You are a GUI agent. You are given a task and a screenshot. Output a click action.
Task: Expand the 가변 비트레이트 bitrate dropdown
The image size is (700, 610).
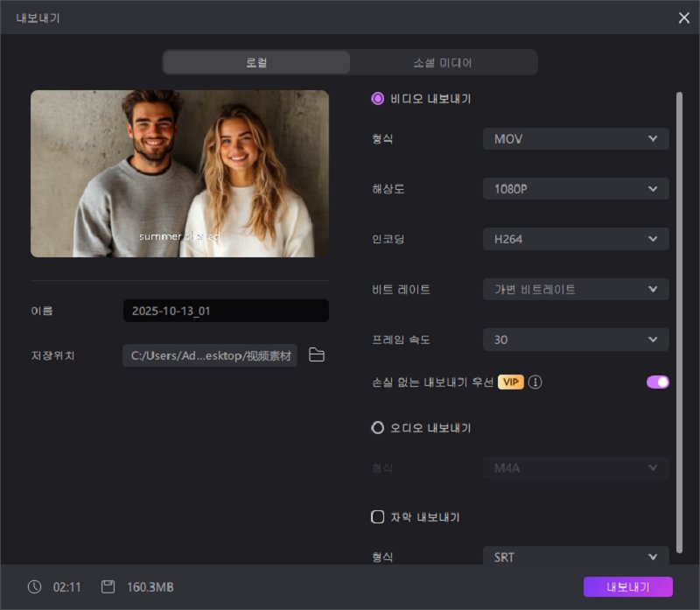pyautogui.click(x=576, y=289)
